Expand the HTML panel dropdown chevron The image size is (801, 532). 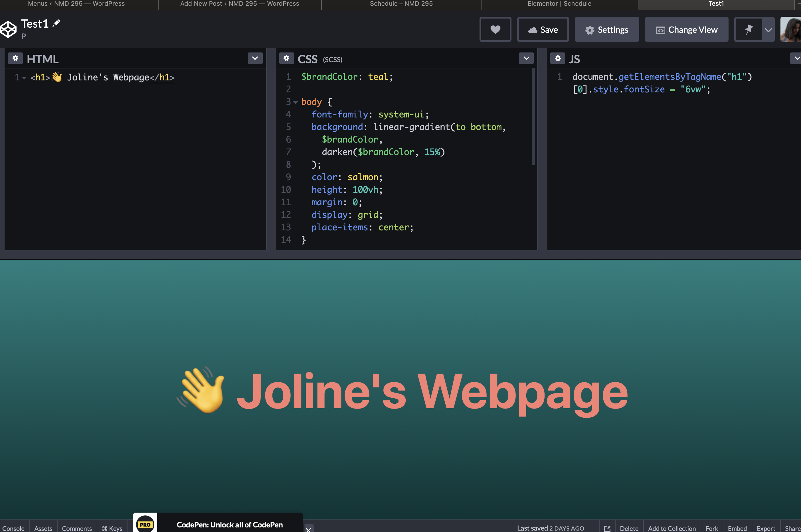click(x=255, y=58)
